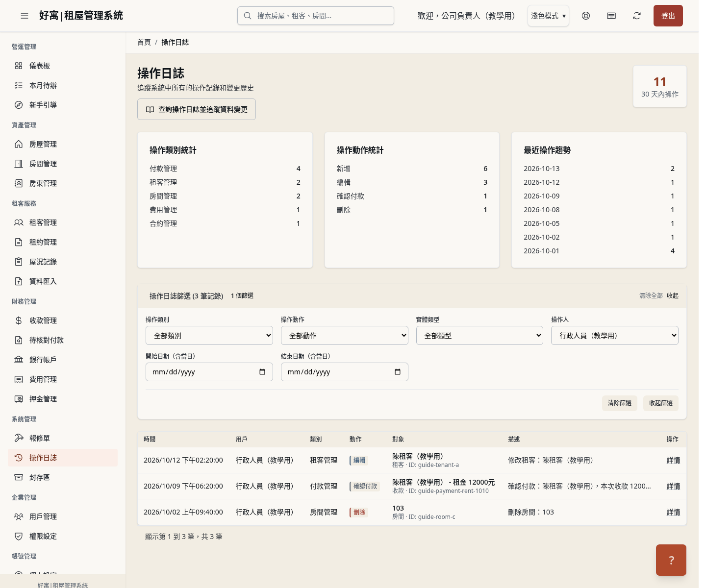706x588 pixels.
Task: Click the floating question mark help button
Action: click(x=671, y=560)
